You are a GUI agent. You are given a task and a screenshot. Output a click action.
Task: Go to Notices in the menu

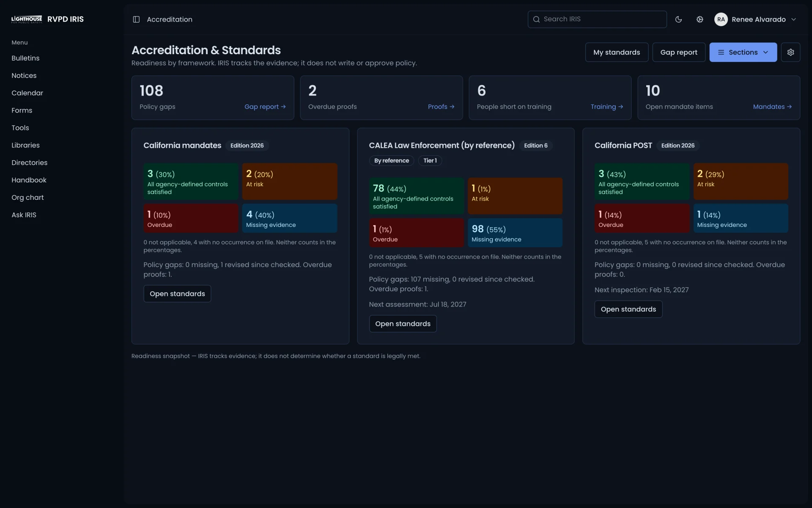pyautogui.click(x=24, y=75)
